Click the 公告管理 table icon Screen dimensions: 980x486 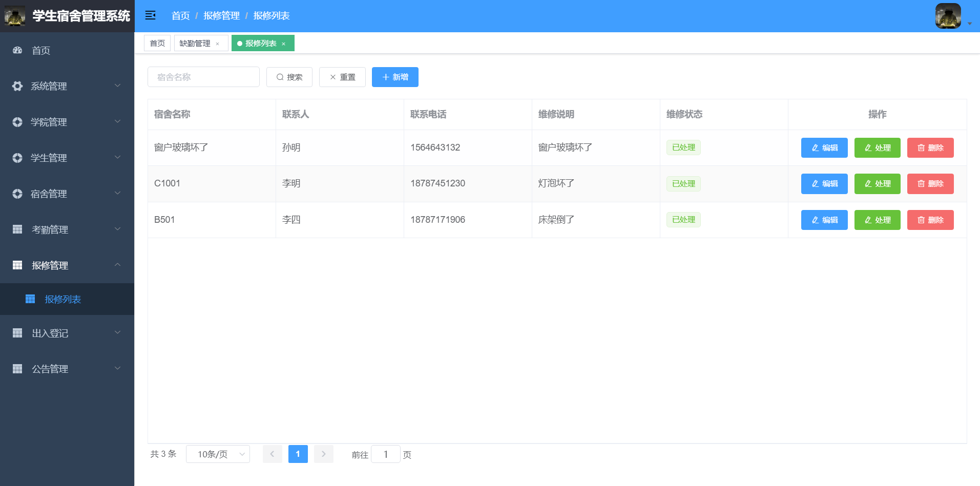[17, 369]
